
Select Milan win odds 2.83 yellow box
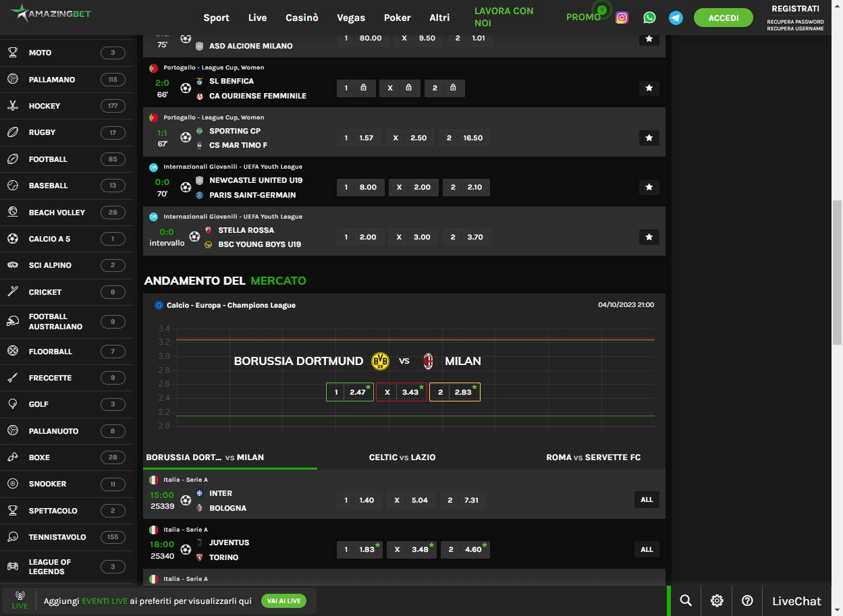click(455, 392)
